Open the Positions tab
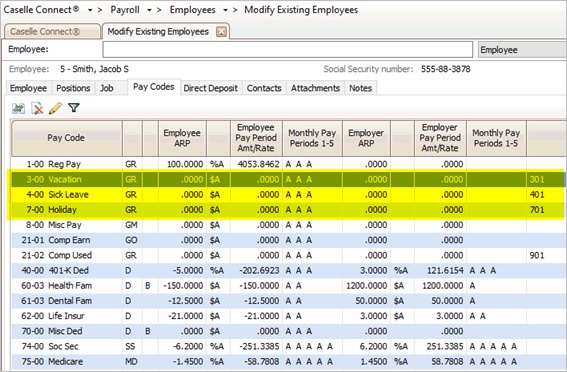 coord(73,88)
